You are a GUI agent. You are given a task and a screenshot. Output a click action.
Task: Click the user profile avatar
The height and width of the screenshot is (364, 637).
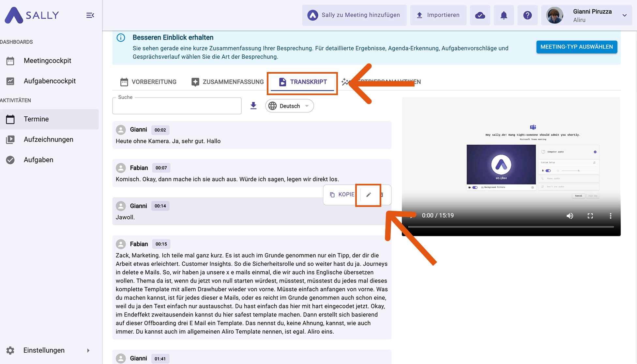tap(554, 15)
